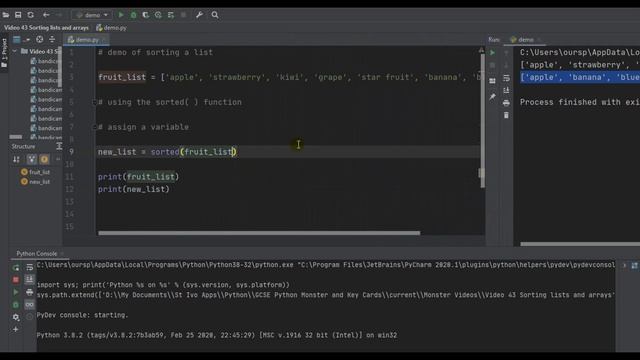Add new console with the plus icon

click(16, 329)
